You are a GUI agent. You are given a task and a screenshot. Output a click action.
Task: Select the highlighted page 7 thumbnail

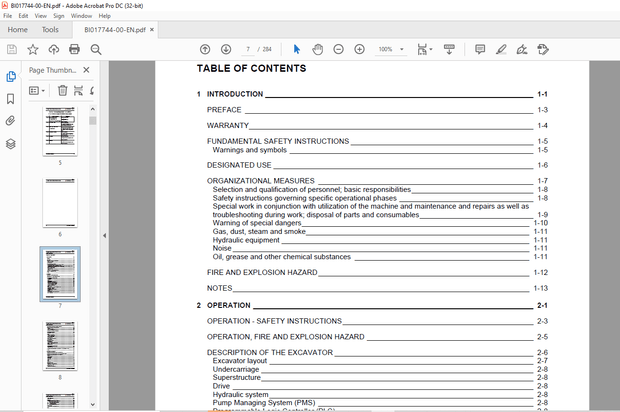tap(60, 274)
